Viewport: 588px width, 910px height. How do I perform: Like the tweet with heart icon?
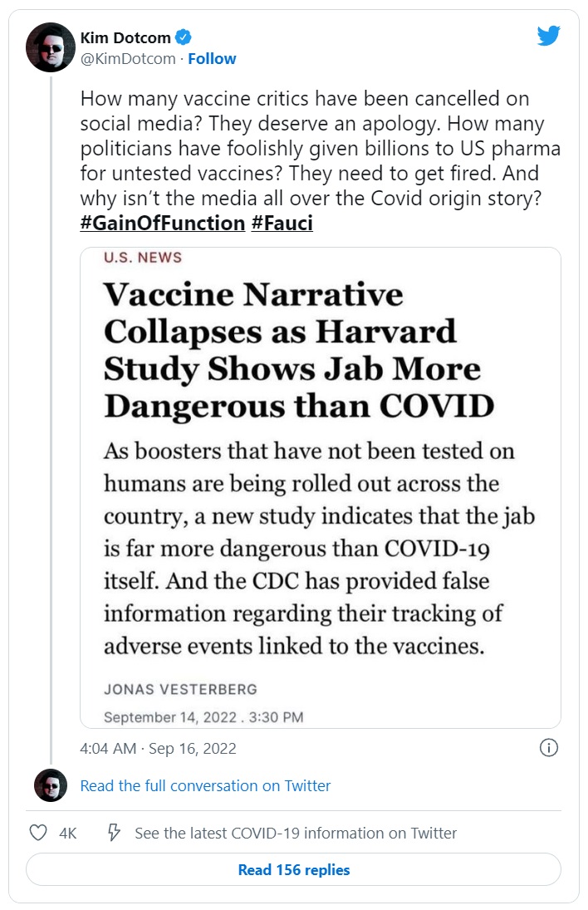coord(37,833)
